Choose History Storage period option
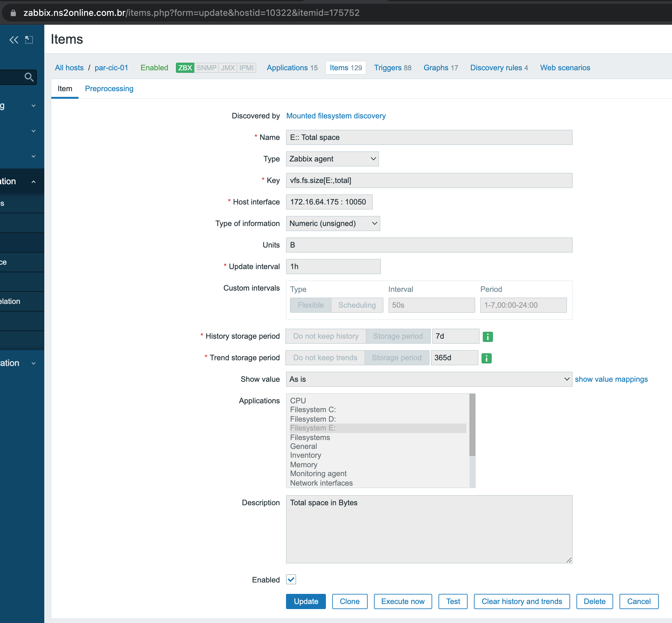Image resolution: width=672 pixels, height=623 pixels. [398, 336]
